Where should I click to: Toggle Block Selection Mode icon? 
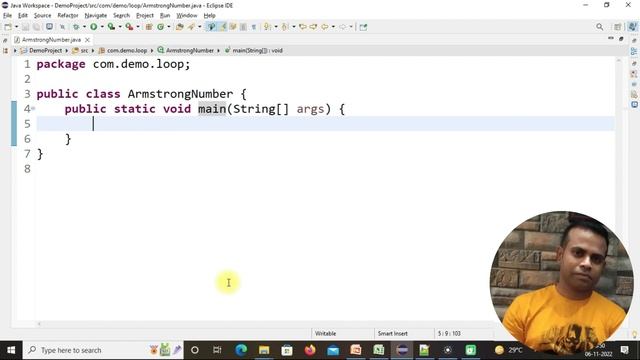[243, 27]
